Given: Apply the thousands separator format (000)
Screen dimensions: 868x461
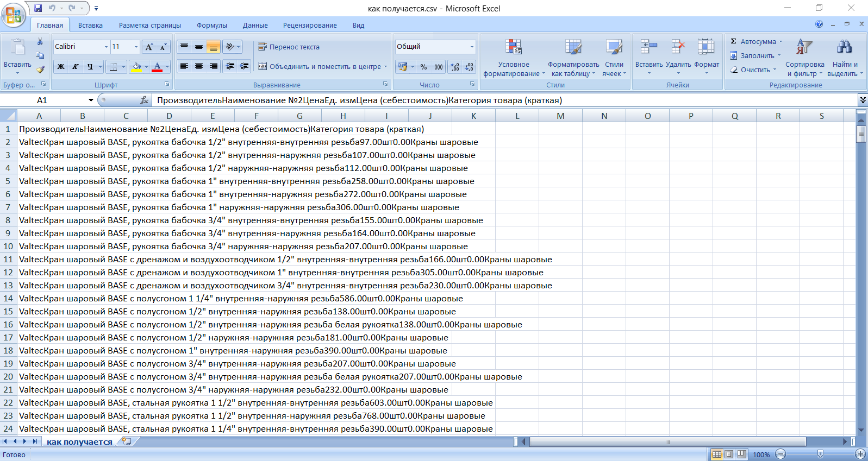Looking at the screenshot, I should (x=438, y=67).
